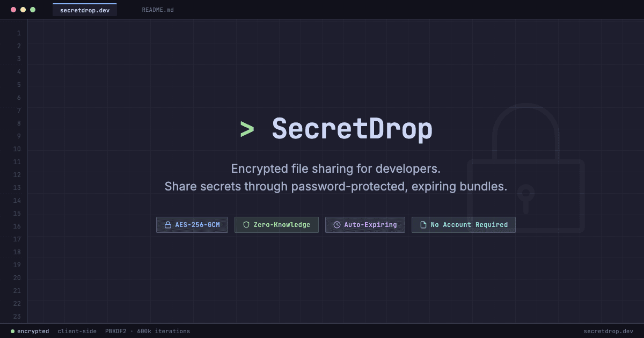Select the secretdrop.dev tab
Screen dimensions: 644x338
[84, 9]
